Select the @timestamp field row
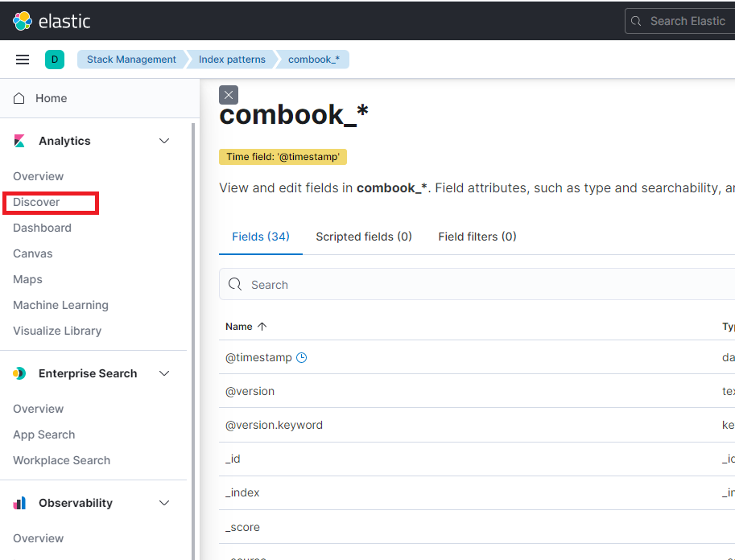 click(477, 357)
